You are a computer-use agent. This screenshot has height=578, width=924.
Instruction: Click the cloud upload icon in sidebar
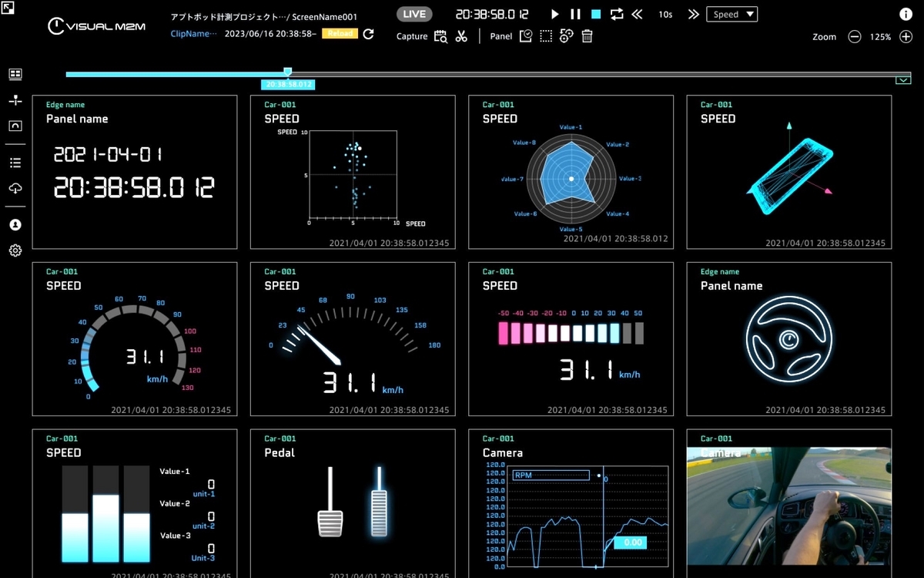coord(15,188)
